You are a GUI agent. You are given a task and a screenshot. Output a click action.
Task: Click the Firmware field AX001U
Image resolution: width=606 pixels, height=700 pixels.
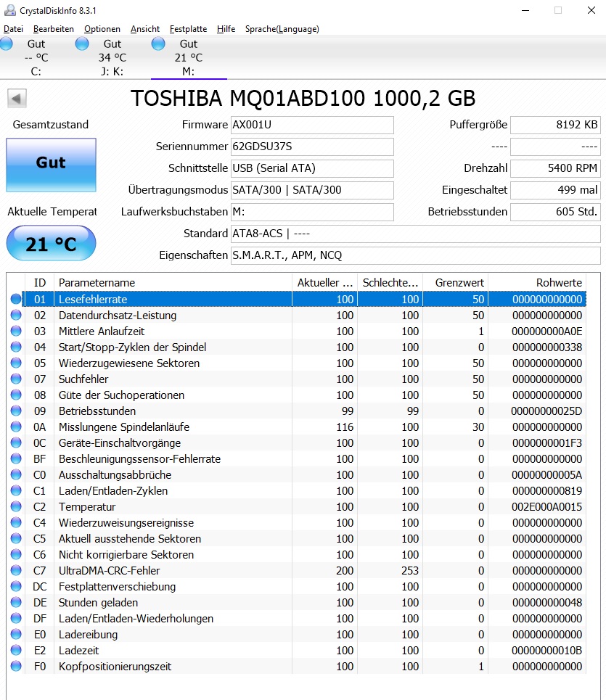(x=312, y=125)
